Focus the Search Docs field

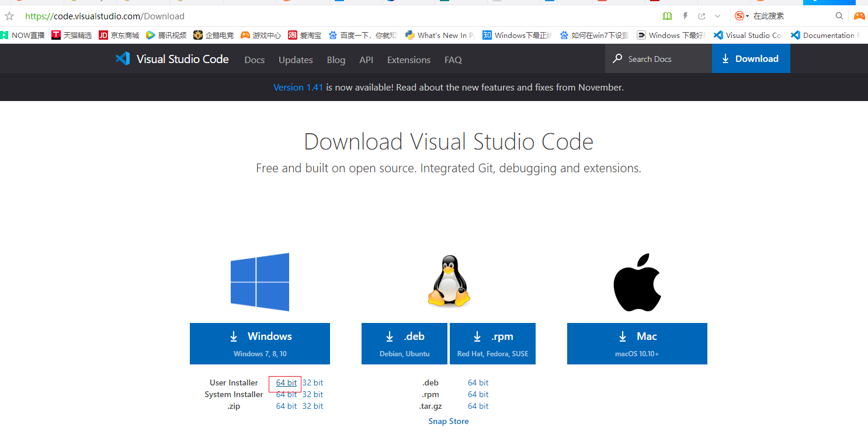pos(658,59)
